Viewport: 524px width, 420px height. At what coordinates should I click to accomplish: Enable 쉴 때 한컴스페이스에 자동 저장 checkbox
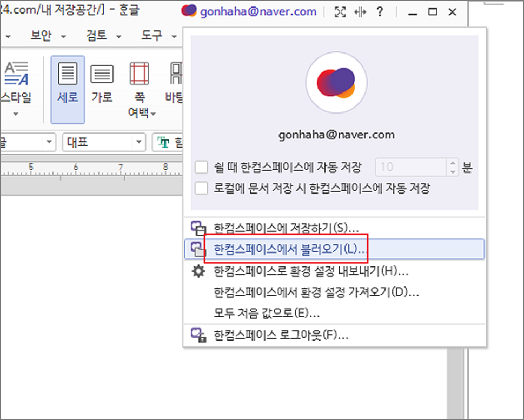click(201, 166)
